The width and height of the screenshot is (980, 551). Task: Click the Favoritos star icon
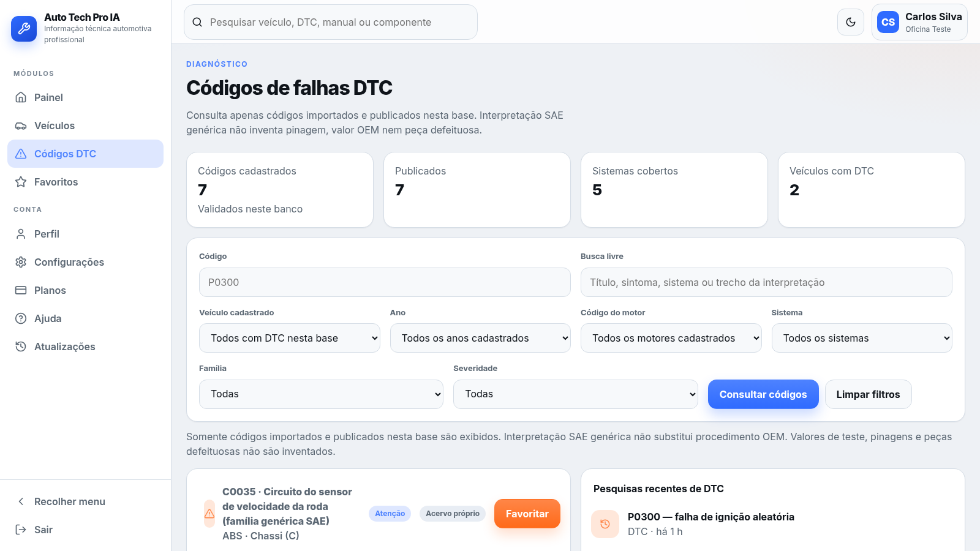[x=21, y=182]
